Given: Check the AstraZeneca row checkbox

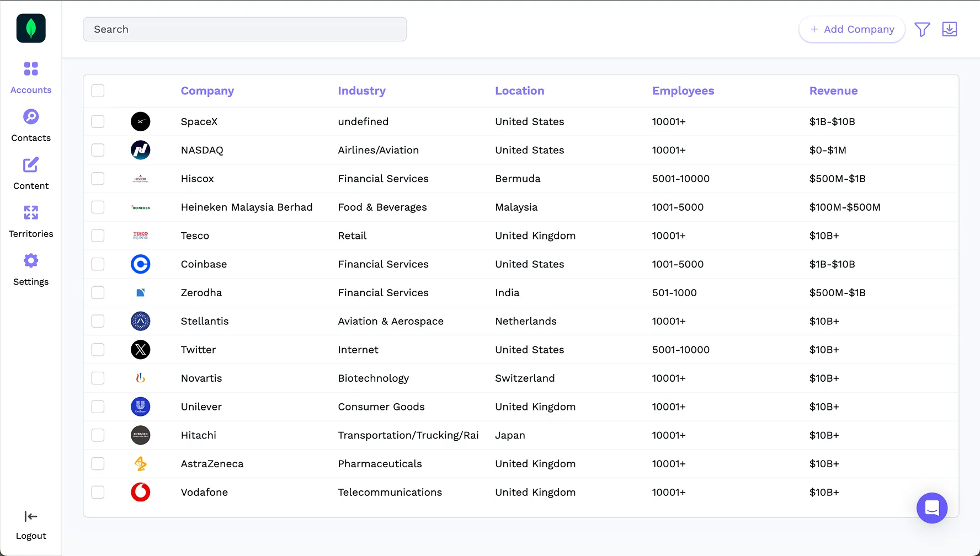Looking at the screenshot, I should tap(98, 464).
